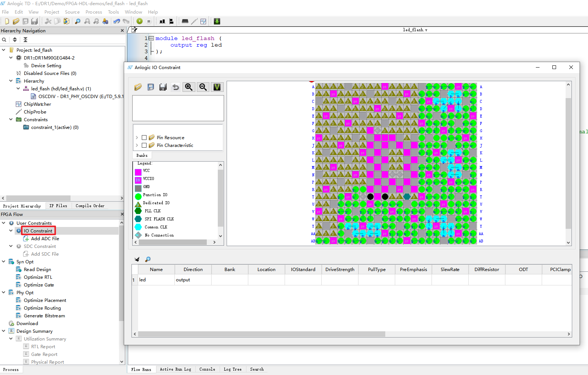
Task: Click the GND gray legend swatch
Action: coord(138,188)
